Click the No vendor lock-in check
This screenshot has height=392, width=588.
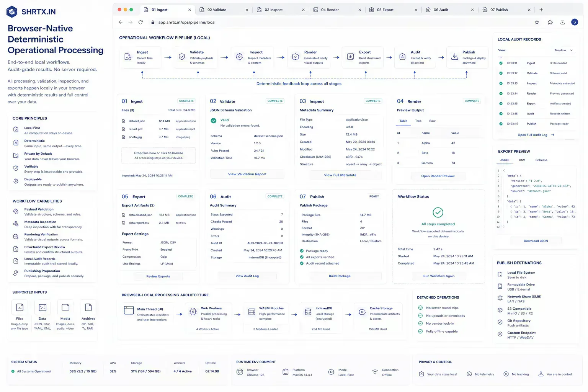(420, 323)
